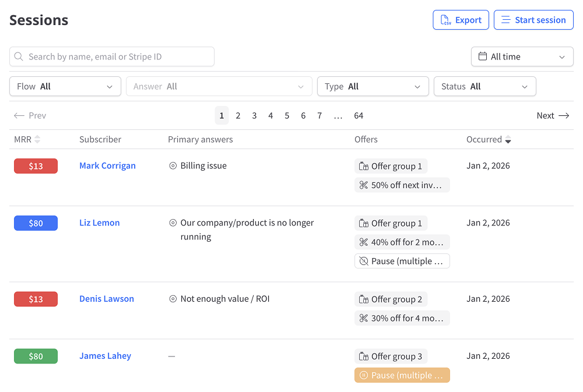This screenshot has width=583, height=392.
Task: Open the All time date range dropdown
Action: click(522, 56)
